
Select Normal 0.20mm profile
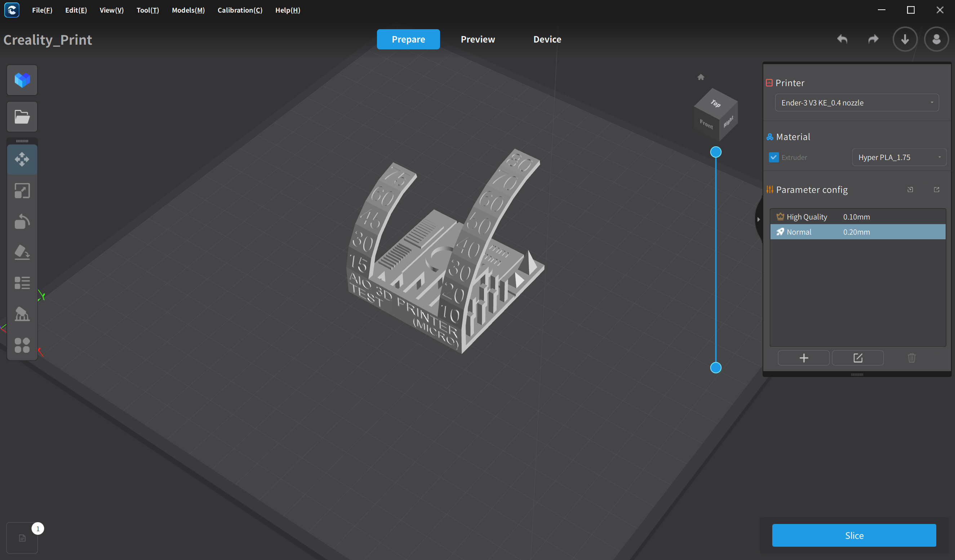pos(858,232)
